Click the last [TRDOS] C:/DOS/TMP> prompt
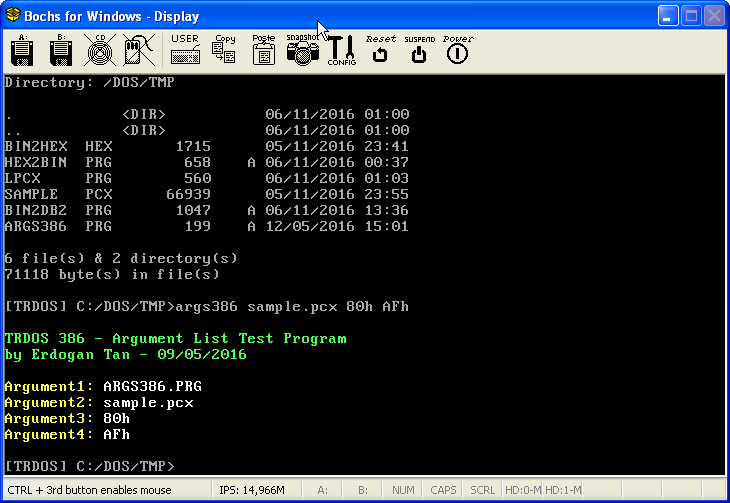Image resolution: width=730 pixels, height=503 pixels. click(89, 466)
